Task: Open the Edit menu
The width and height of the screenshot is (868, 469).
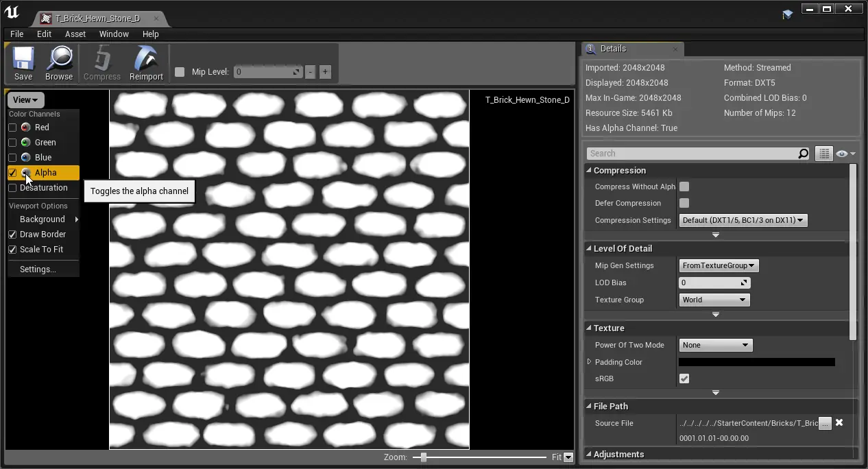Action: coord(44,34)
